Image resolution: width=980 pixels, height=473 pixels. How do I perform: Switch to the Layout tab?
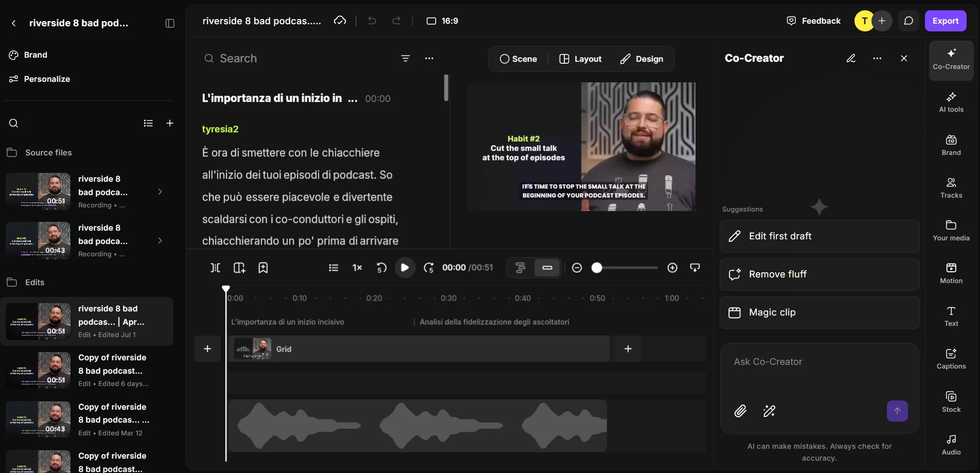(x=580, y=59)
